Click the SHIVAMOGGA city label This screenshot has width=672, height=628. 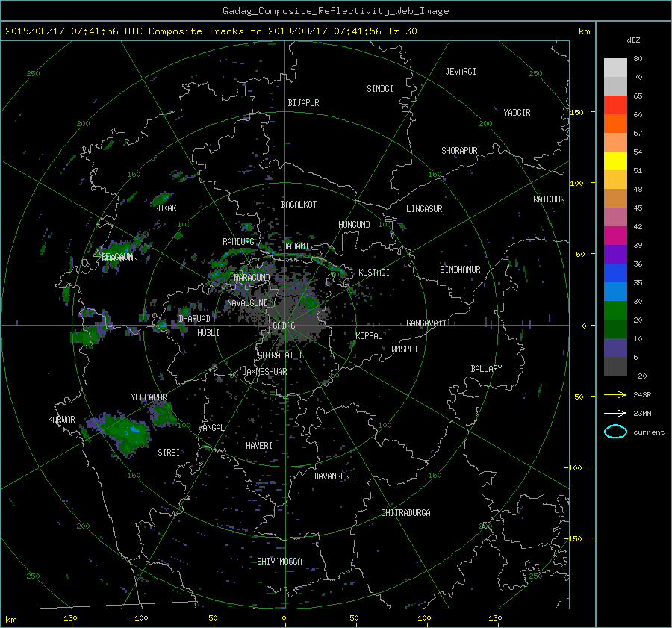point(279,561)
